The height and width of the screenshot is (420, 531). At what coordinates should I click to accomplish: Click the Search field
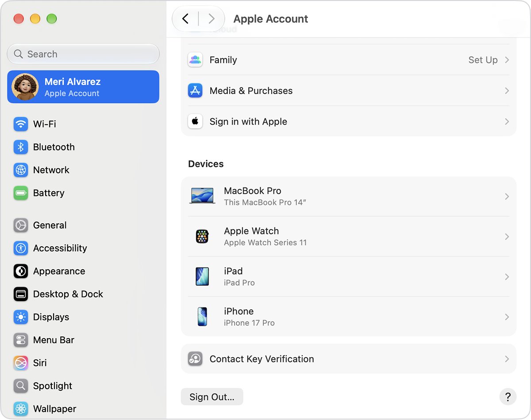(83, 54)
